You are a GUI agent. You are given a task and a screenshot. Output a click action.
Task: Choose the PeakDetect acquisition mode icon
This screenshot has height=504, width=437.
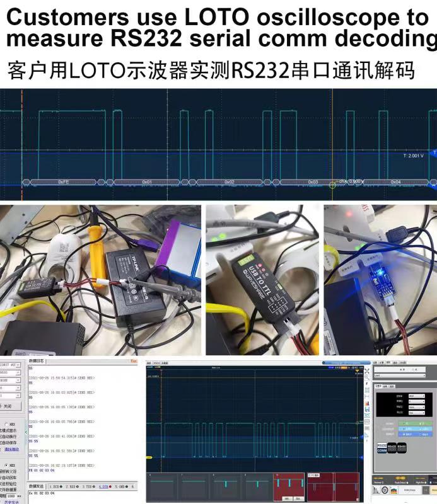pyautogui.click(x=400, y=480)
